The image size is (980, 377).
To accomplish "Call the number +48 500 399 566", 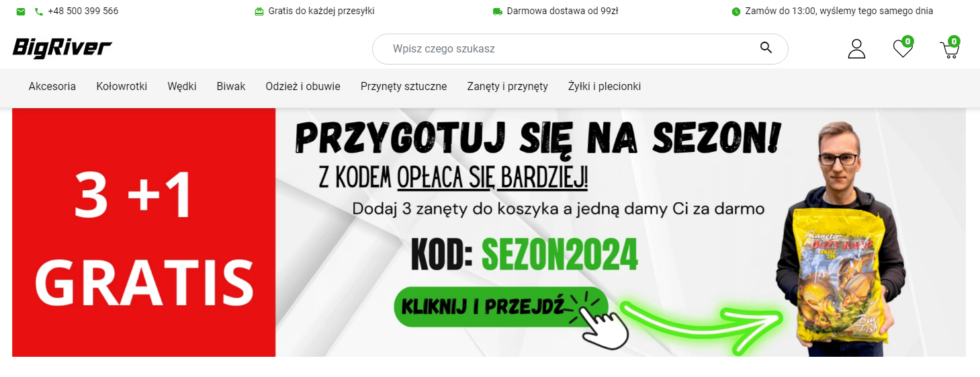I will [x=83, y=11].
